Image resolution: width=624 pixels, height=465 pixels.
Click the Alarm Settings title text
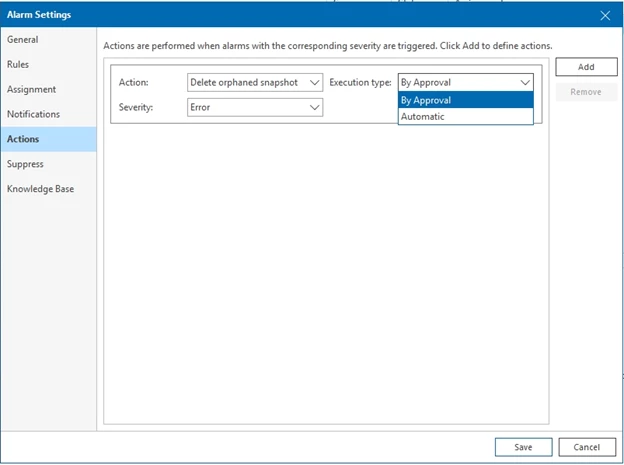coord(39,15)
